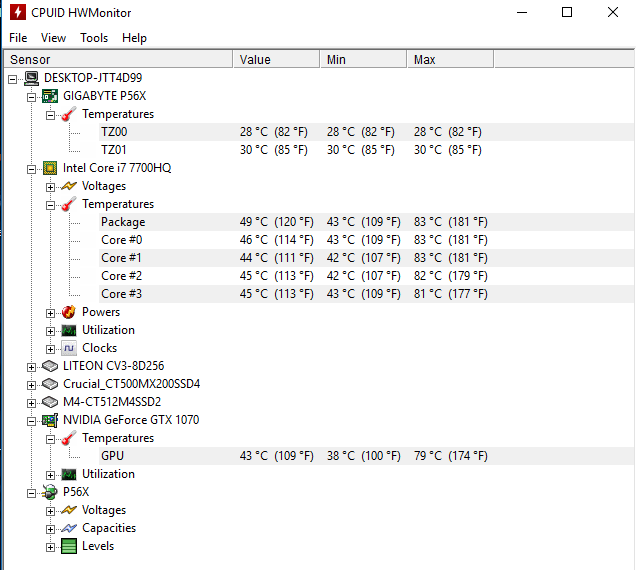The width and height of the screenshot is (636, 570).
Task: Click the Core #3 max value 81 °C
Action: [x=428, y=294]
